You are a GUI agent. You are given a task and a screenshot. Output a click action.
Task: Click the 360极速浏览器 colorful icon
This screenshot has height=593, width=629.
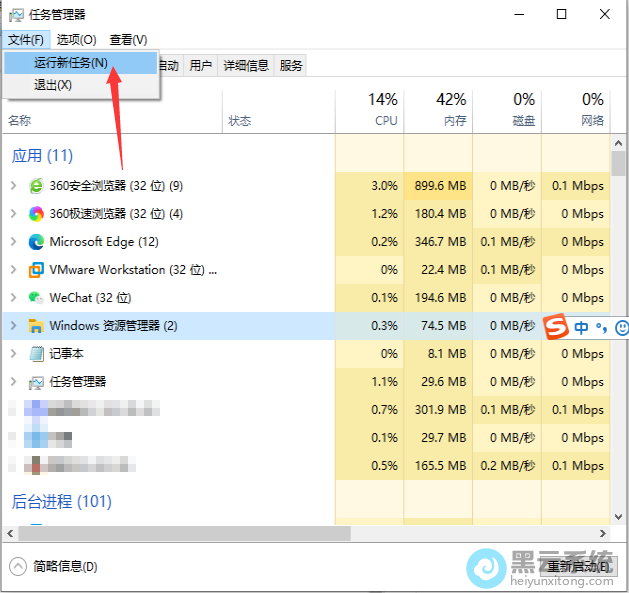[36, 214]
